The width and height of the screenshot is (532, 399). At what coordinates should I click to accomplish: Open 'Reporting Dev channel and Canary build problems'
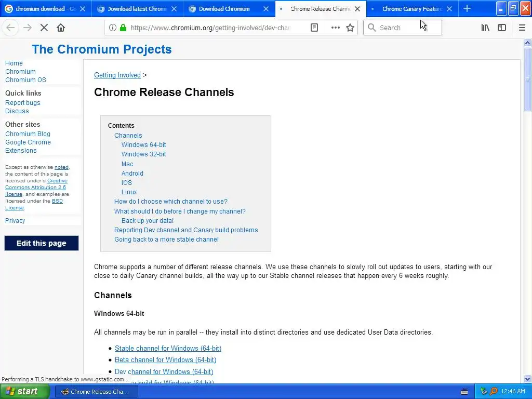(x=186, y=230)
